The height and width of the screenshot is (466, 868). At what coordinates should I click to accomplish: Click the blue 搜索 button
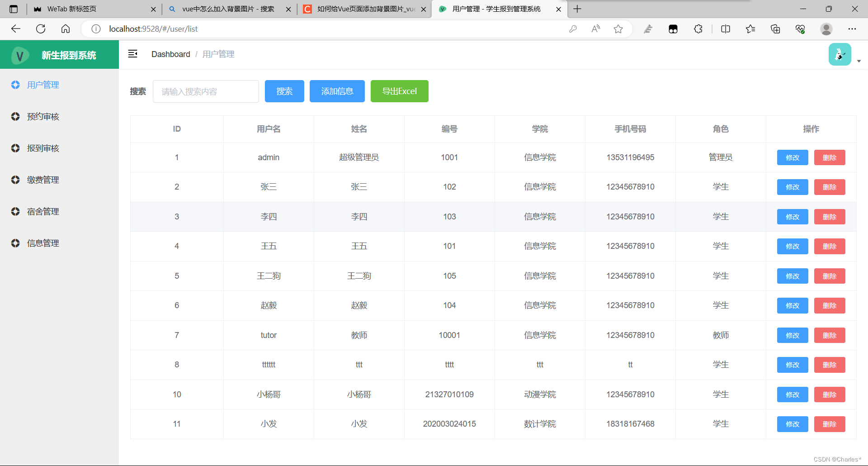[284, 91]
